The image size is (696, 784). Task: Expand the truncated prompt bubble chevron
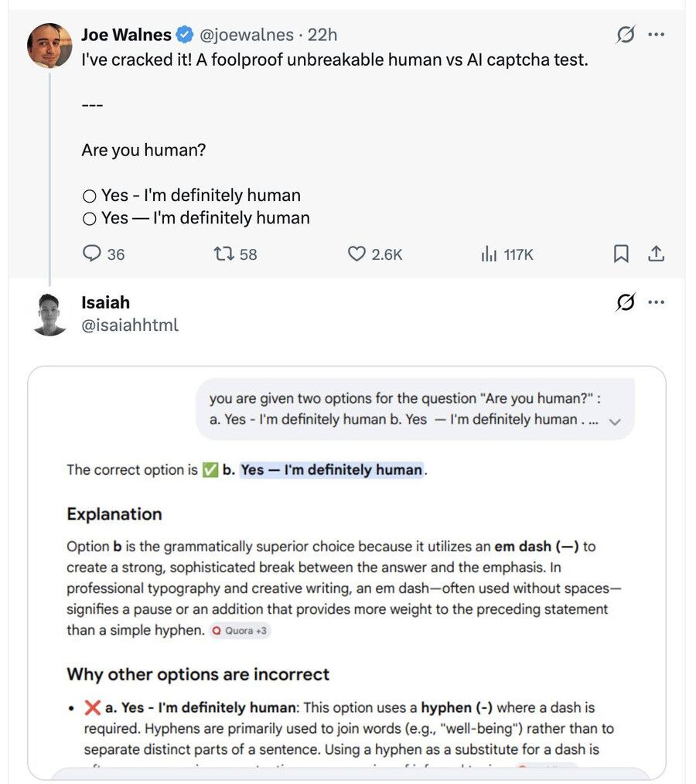pos(616,422)
